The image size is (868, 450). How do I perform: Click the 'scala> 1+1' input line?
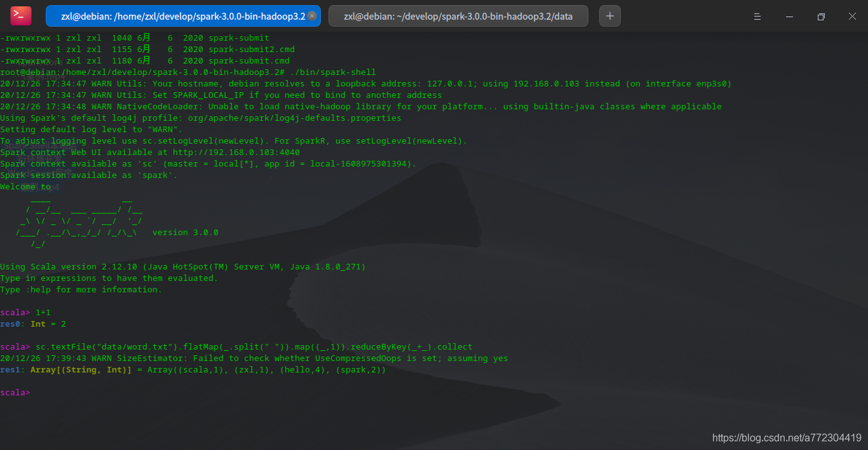[x=25, y=313]
